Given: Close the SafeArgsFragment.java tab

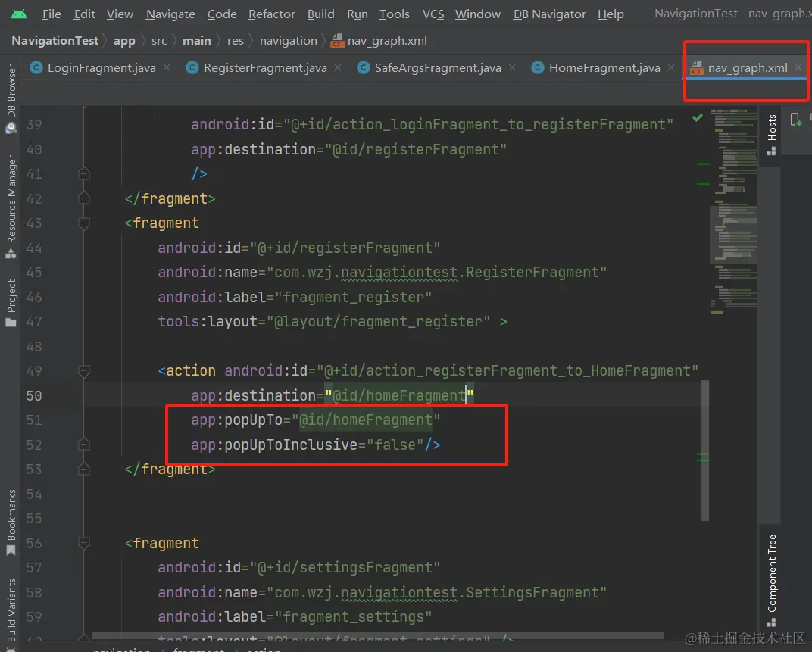Looking at the screenshot, I should 511,67.
